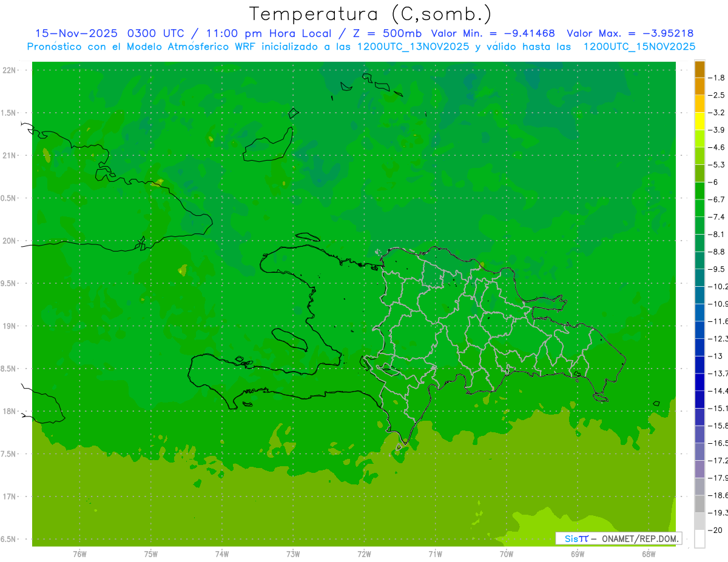The height and width of the screenshot is (562, 728).
Task: Click the latitude label "22N"
Action: point(9,70)
